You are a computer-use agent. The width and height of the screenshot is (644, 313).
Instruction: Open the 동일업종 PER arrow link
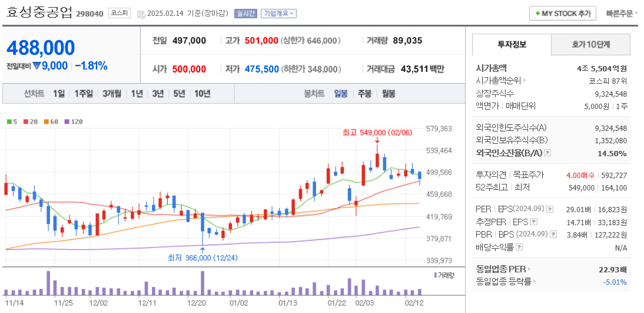529,269
